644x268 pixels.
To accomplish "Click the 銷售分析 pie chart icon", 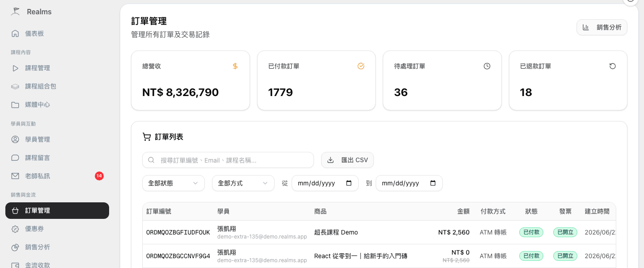I will coord(15,247).
